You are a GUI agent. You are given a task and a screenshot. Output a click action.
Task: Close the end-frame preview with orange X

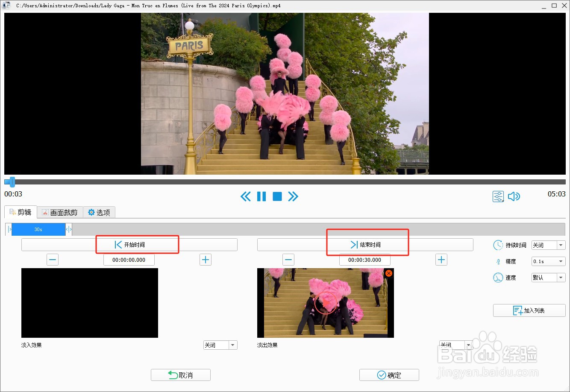[x=389, y=273]
